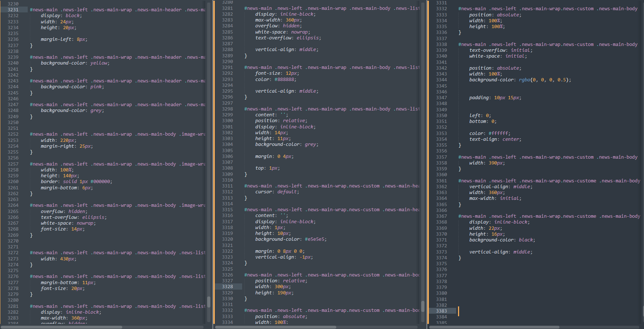Click the left pane vertical scrollbar thumb
The width and height of the screenshot is (644, 329).
(209, 302)
